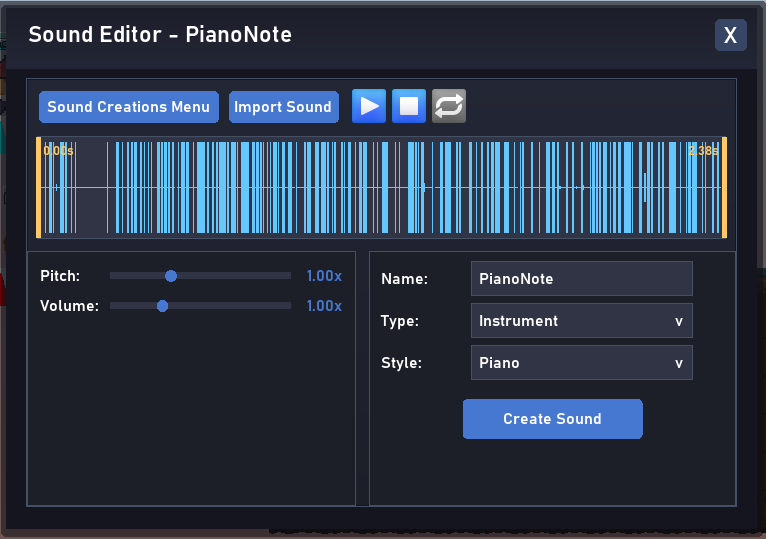Image resolution: width=766 pixels, height=539 pixels.
Task: Open the Sound Creations Menu
Action: coord(128,107)
